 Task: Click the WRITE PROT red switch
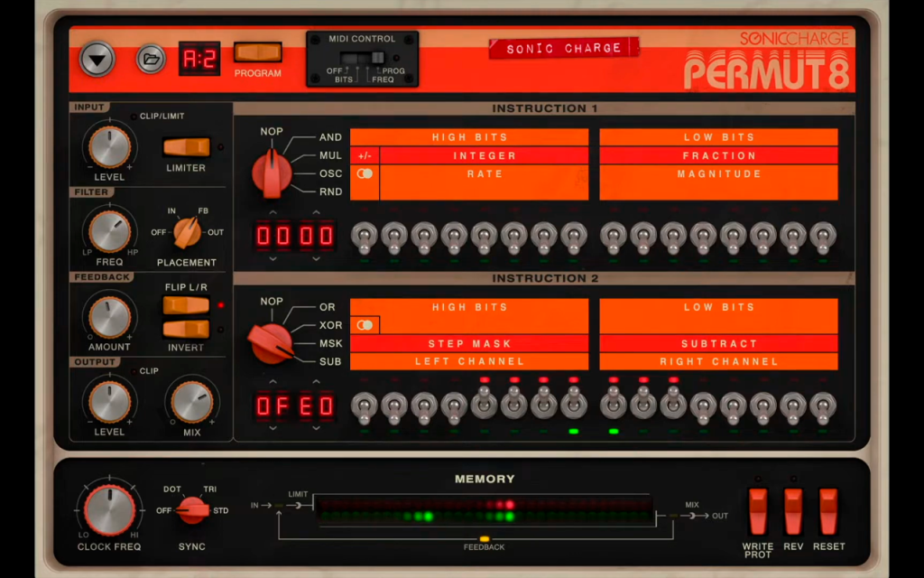758,511
